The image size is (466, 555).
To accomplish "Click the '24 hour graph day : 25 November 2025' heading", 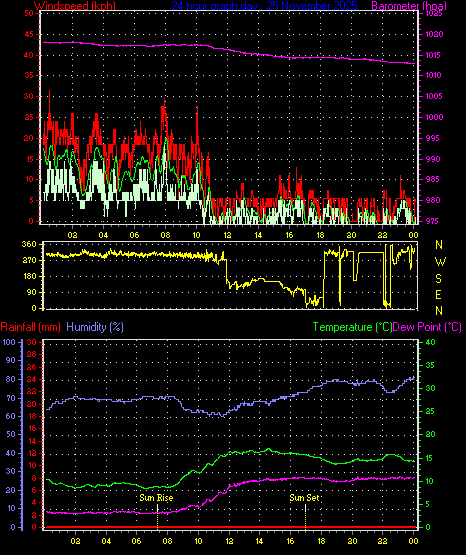I will (264, 6).
